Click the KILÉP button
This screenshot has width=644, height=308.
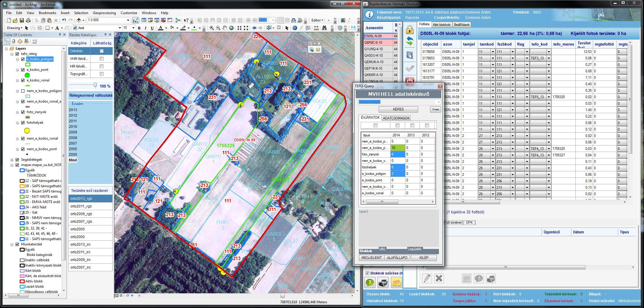pos(424,258)
